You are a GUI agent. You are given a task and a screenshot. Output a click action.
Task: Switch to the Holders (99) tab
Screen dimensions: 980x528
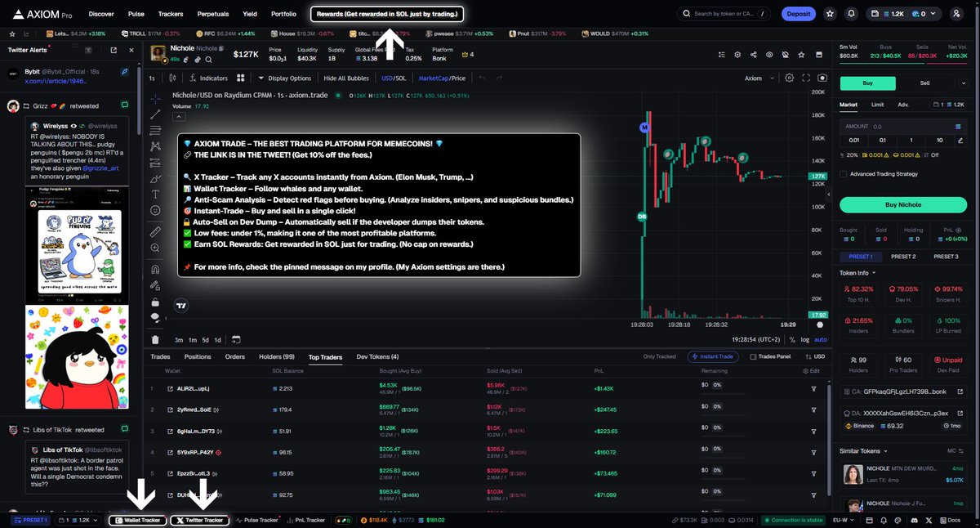point(277,356)
